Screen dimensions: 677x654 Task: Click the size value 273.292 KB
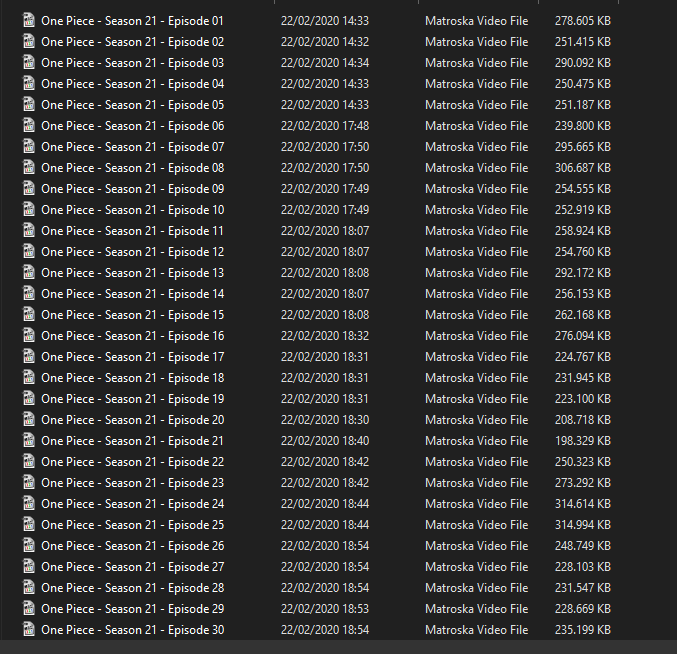pyautogui.click(x=582, y=483)
